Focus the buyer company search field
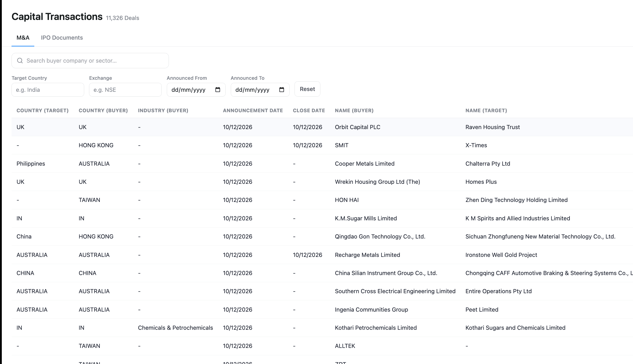The width and height of the screenshot is (633, 364). (x=90, y=61)
